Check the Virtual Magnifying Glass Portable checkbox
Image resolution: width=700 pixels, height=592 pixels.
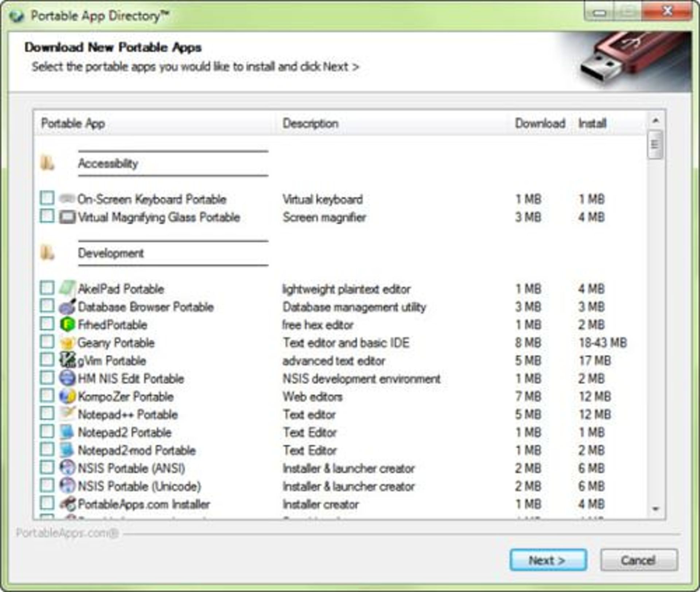coord(47,216)
